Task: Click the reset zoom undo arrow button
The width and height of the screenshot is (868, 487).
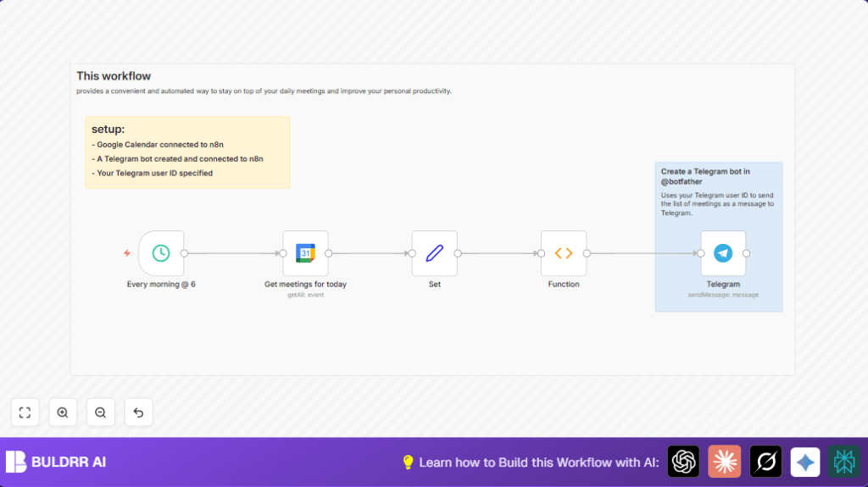Action: click(138, 412)
